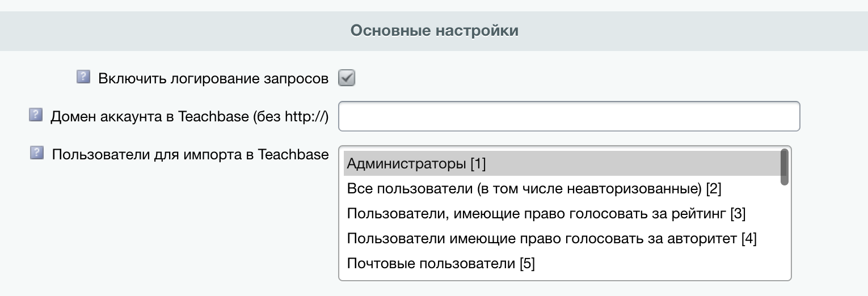Click the Основные настройки section header
868x296 pixels.
tap(435, 30)
